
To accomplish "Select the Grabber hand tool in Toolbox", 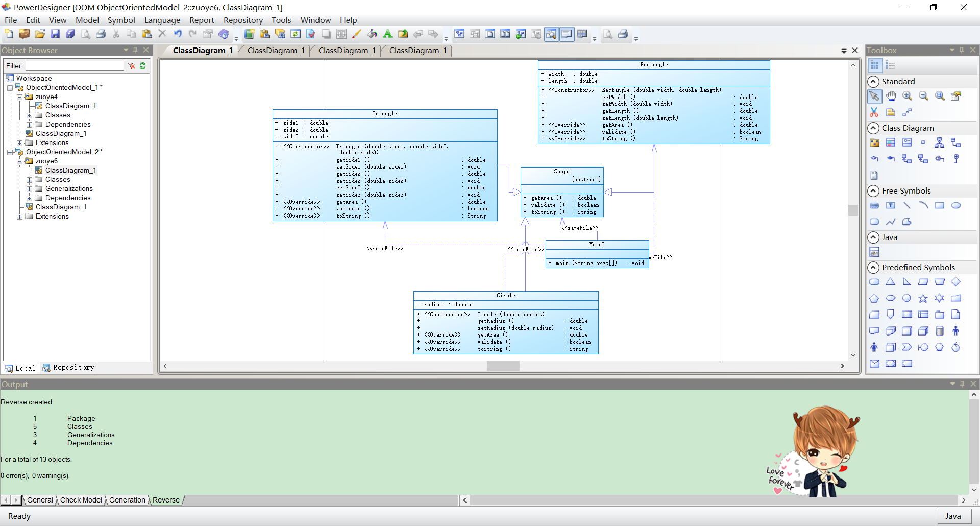I will (891, 96).
